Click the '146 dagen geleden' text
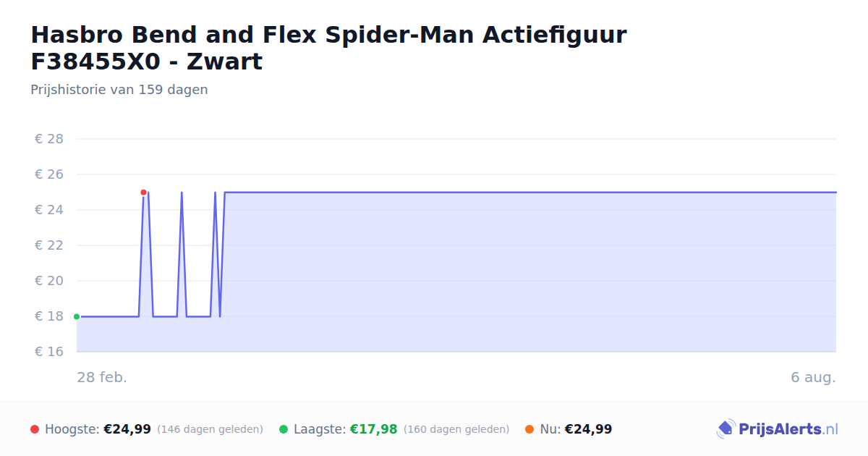 (x=210, y=429)
